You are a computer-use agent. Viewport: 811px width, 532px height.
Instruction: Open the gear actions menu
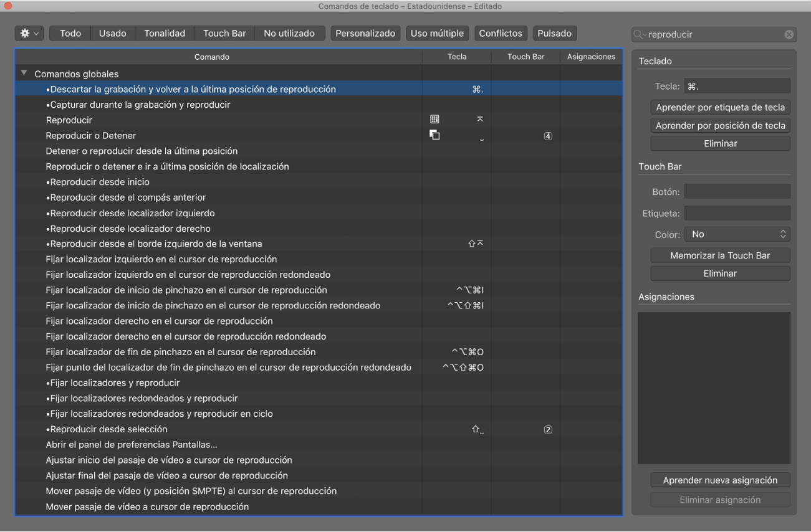click(29, 33)
